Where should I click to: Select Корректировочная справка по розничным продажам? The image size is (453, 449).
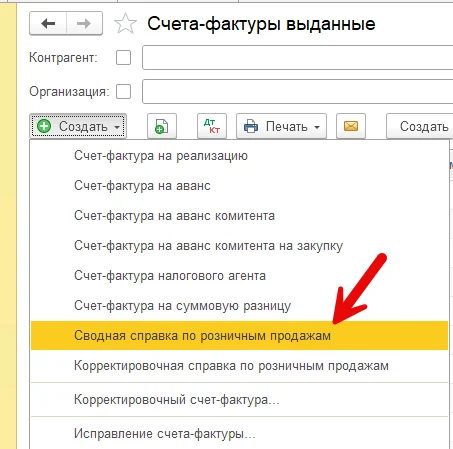pyautogui.click(x=239, y=366)
